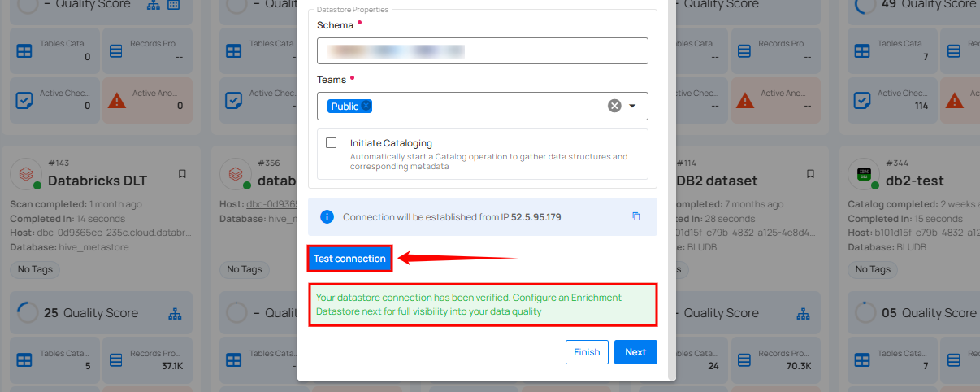Expand the Teams dropdown arrow
This screenshot has height=392, width=980.
[x=632, y=106]
